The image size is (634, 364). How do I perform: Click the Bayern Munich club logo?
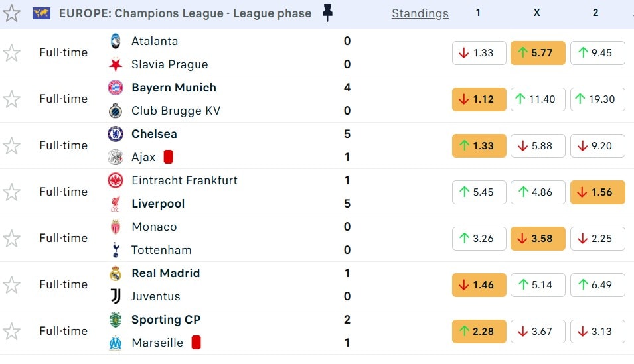pos(116,88)
